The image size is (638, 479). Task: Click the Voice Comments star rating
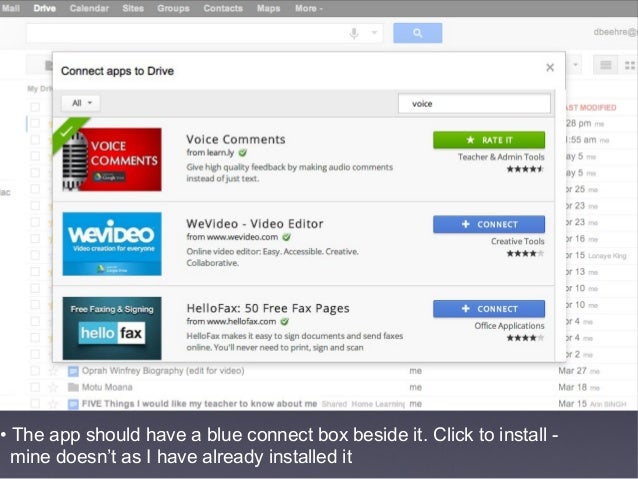[525, 169]
